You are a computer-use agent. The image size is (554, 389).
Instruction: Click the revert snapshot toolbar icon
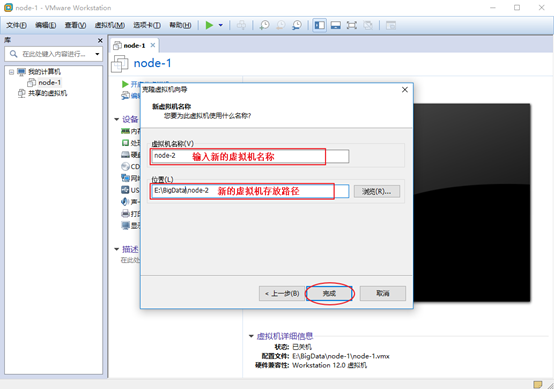[281, 25]
